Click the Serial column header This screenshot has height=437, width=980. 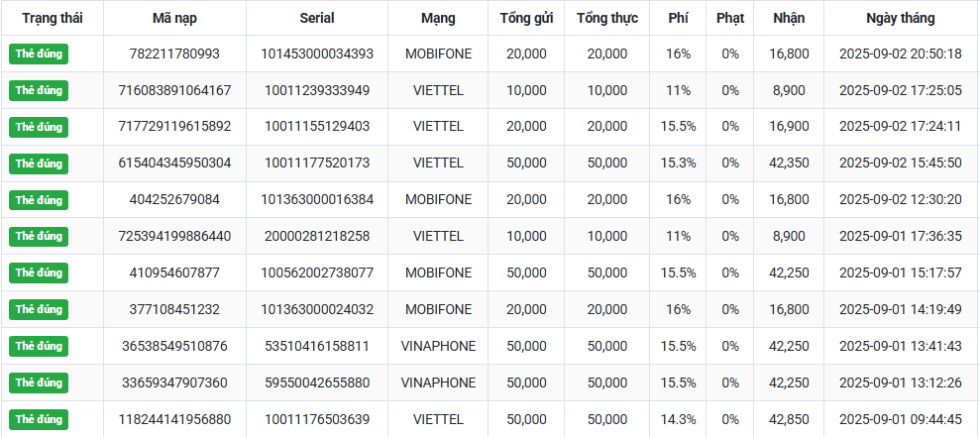pos(317,18)
